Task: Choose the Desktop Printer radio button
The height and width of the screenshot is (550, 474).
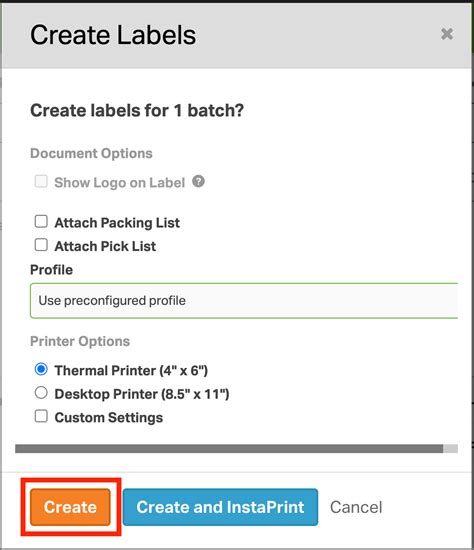Action: click(x=41, y=393)
